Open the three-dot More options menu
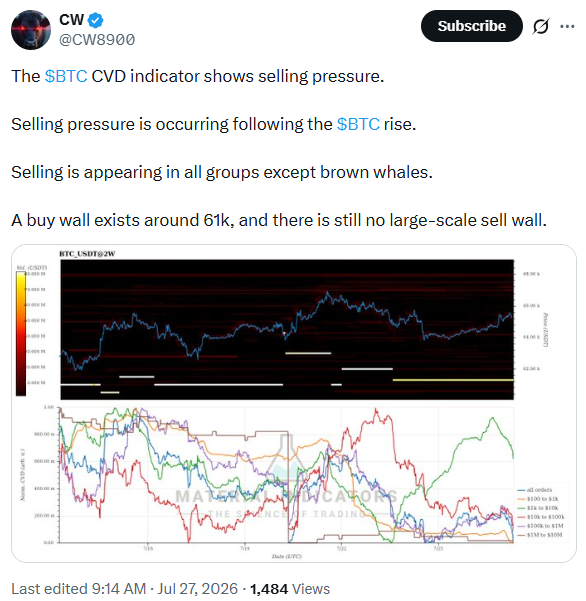Image resolution: width=586 pixels, height=601 pixels. 567,26
